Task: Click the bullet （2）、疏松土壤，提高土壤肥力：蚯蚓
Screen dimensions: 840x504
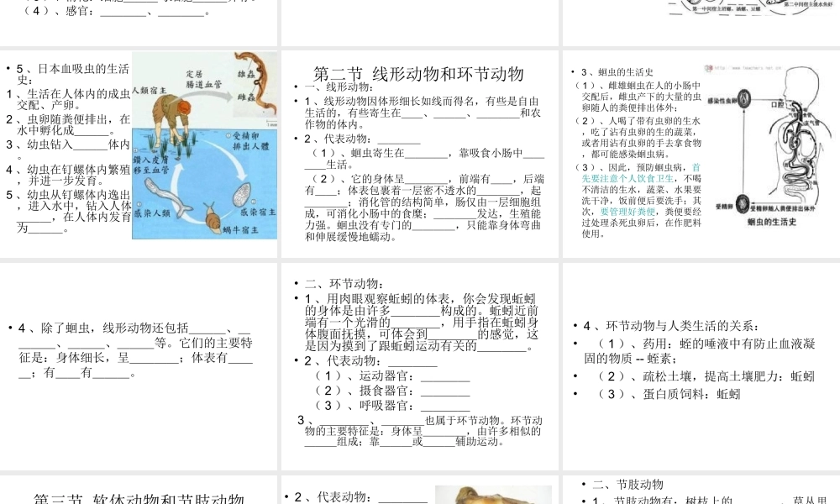Action: click(706, 376)
